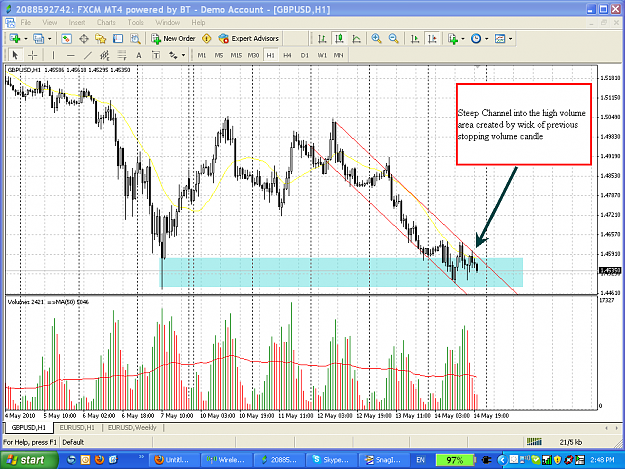Image resolution: width=625 pixels, height=469 pixels.
Task: Switch to MN monthly timeframe
Action: point(338,55)
